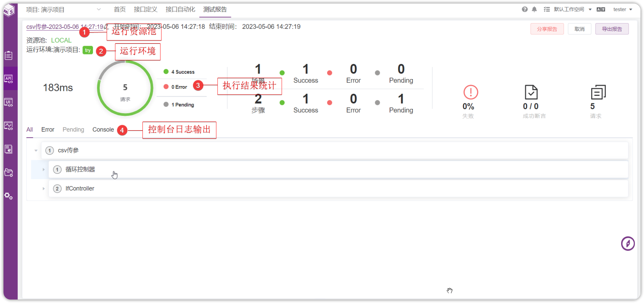The image size is (644, 303).
Task: Switch to the Error results tab
Action: pos(48,130)
